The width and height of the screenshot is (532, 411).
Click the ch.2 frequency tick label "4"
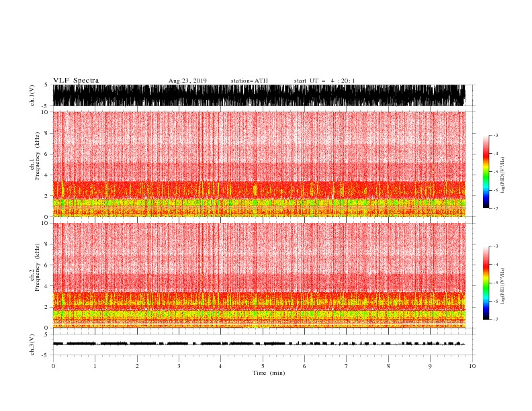pos(47,286)
